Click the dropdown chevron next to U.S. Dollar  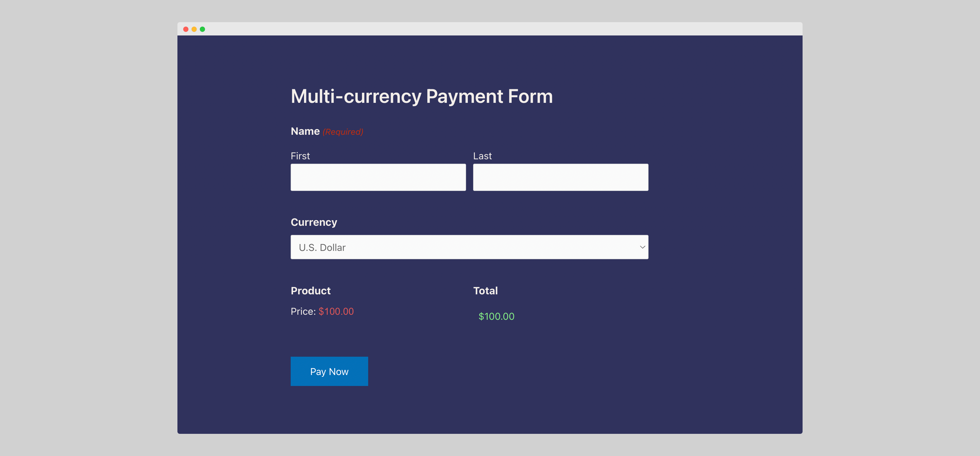[642, 247]
